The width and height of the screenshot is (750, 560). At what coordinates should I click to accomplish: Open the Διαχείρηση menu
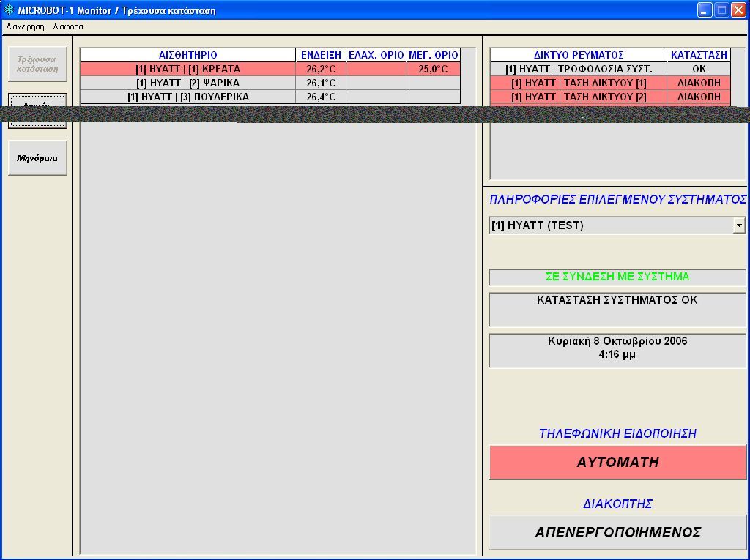(x=25, y=26)
